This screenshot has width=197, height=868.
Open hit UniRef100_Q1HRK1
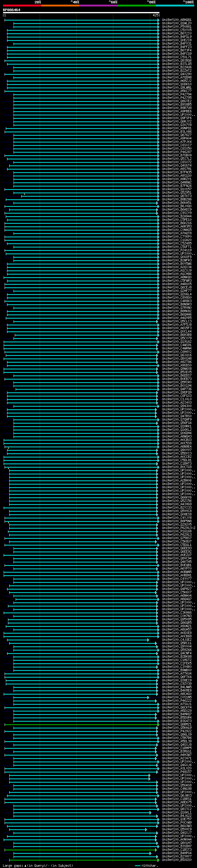[x=176, y=426]
